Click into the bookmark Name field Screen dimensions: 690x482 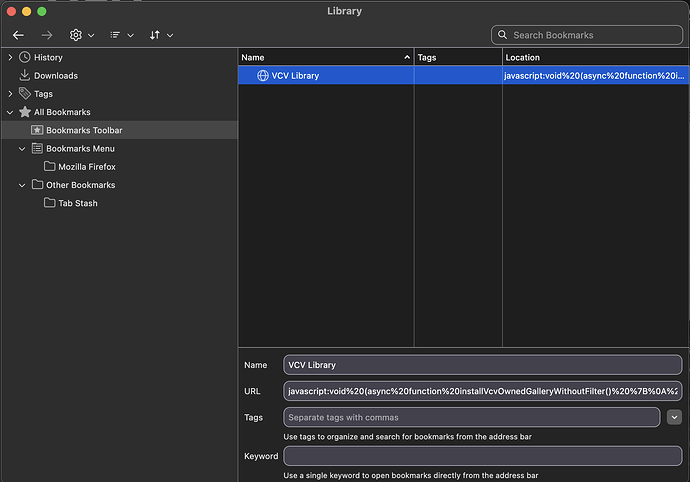coord(483,365)
